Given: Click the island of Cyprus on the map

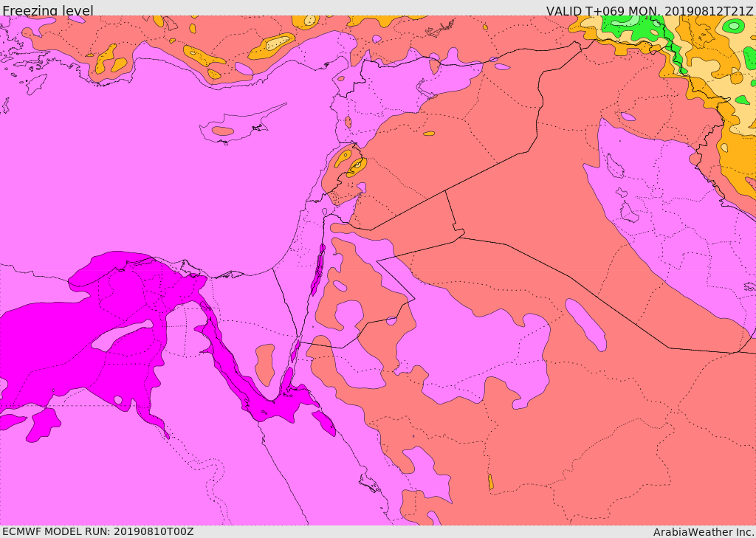Looking at the screenshot, I should tap(236, 127).
